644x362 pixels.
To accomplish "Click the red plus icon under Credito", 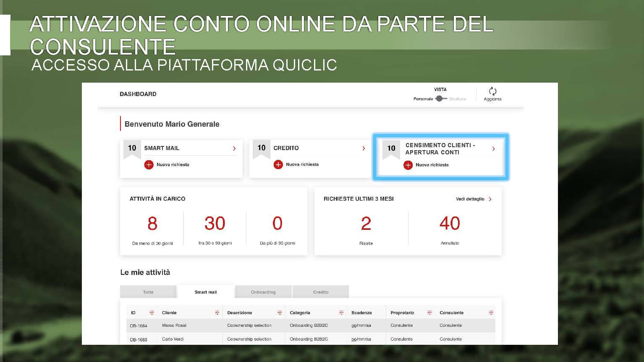I will (278, 164).
